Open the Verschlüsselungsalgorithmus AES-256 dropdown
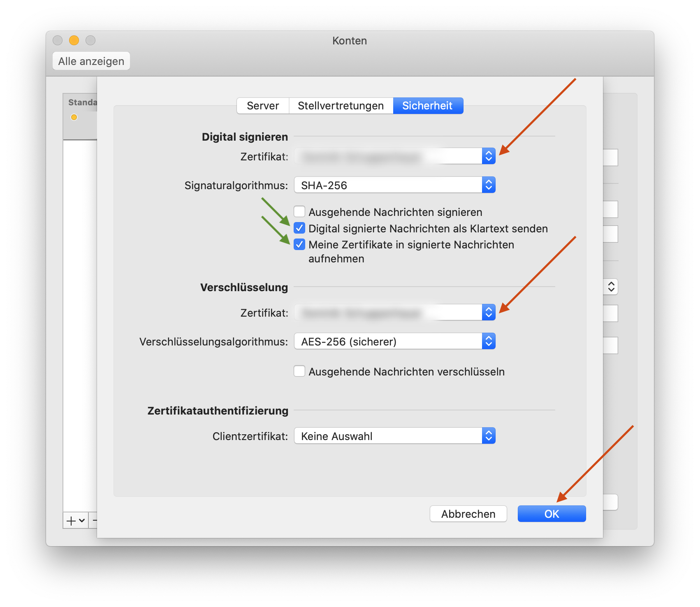This screenshot has width=700, height=607. pos(395,341)
